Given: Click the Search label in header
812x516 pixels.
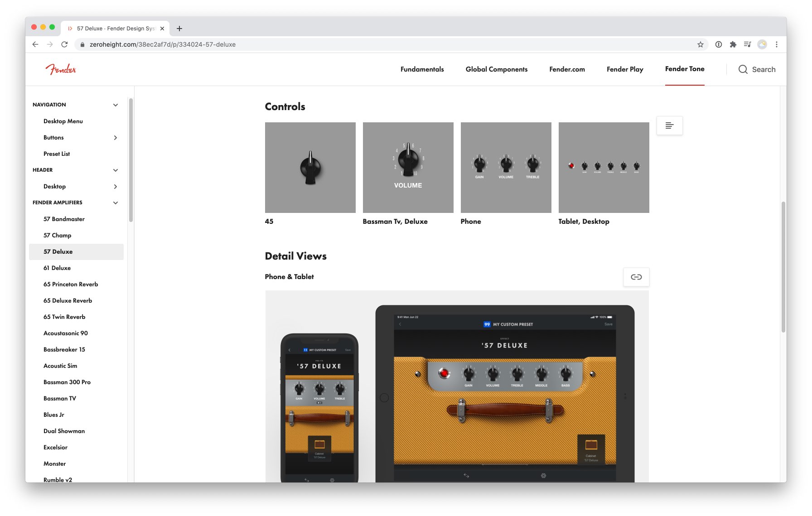Looking at the screenshot, I should pos(764,69).
